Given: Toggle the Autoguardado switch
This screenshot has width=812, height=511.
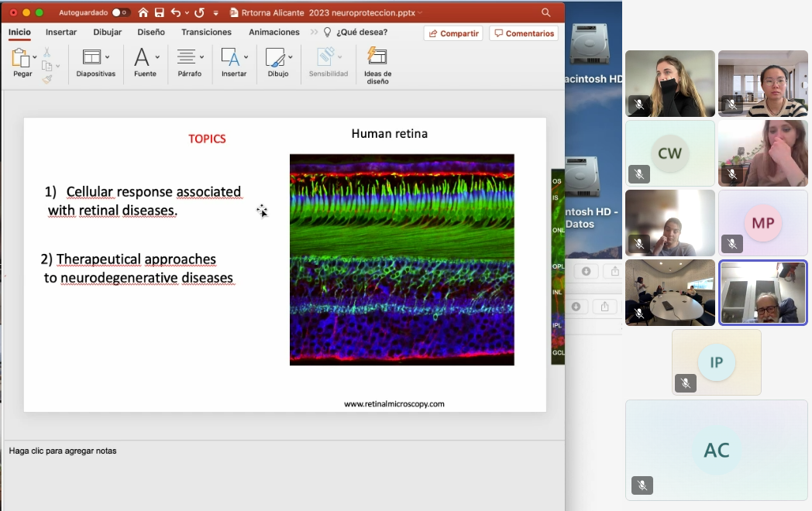Looking at the screenshot, I should [120, 12].
